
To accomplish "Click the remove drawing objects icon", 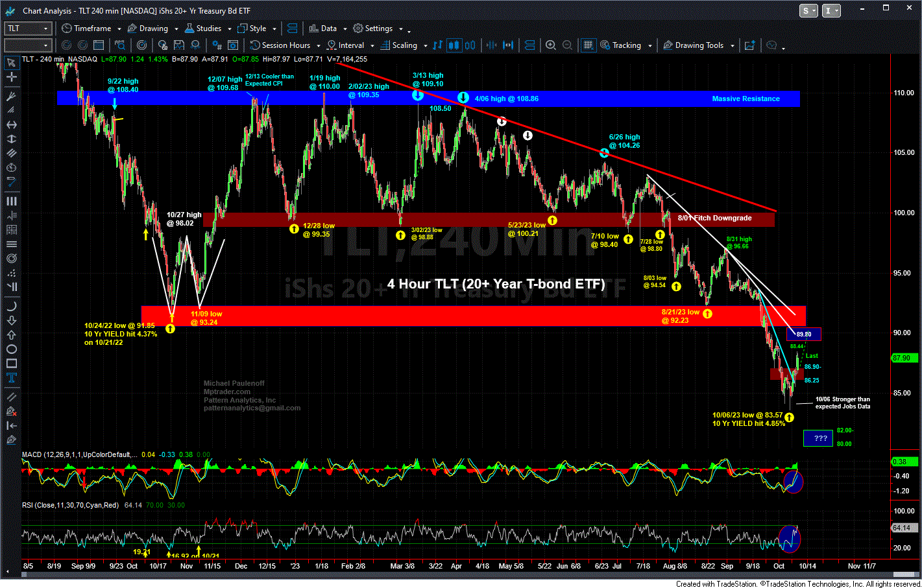I will click(11, 411).
